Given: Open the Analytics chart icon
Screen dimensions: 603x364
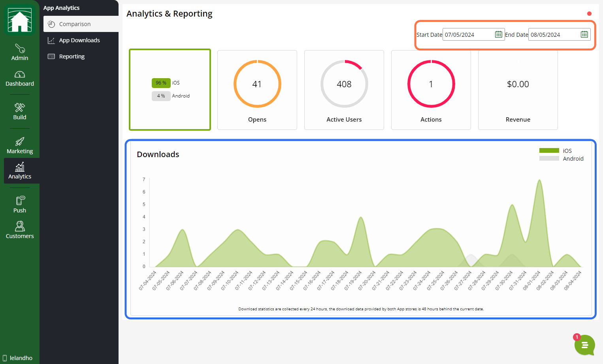Looking at the screenshot, I should click(x=20, y=167).
